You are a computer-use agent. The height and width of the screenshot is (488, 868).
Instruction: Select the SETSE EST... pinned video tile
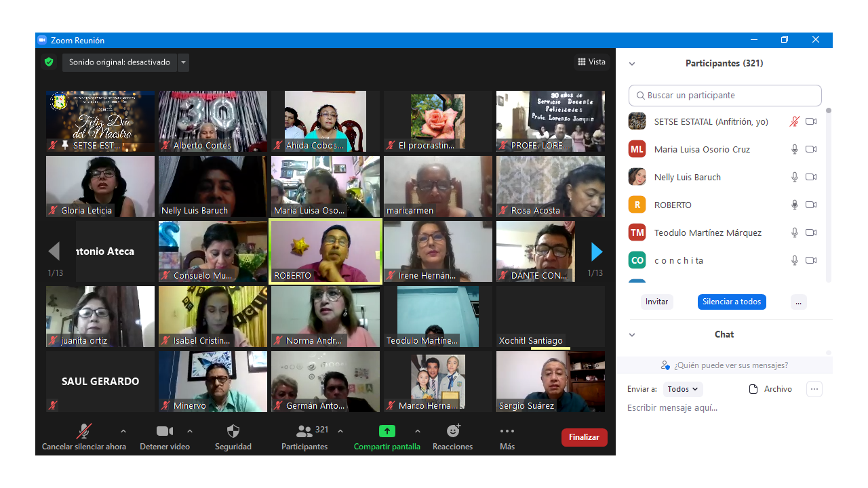100,121
